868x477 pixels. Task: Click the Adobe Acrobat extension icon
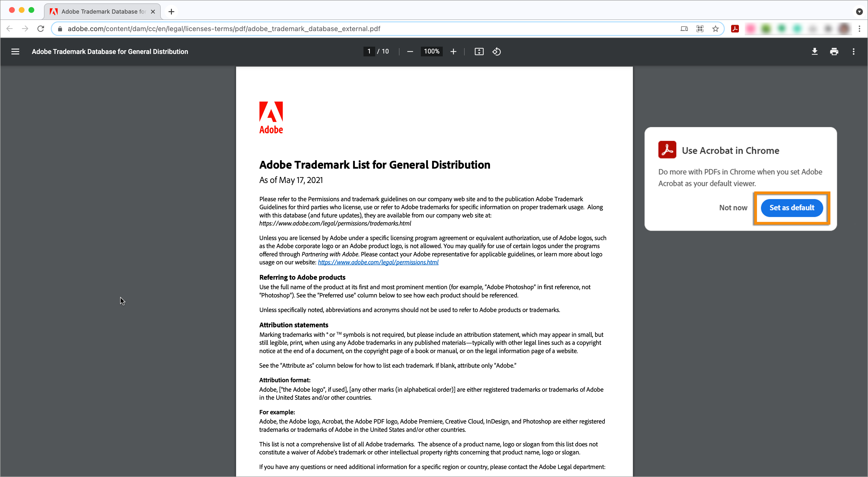point(735,29)
